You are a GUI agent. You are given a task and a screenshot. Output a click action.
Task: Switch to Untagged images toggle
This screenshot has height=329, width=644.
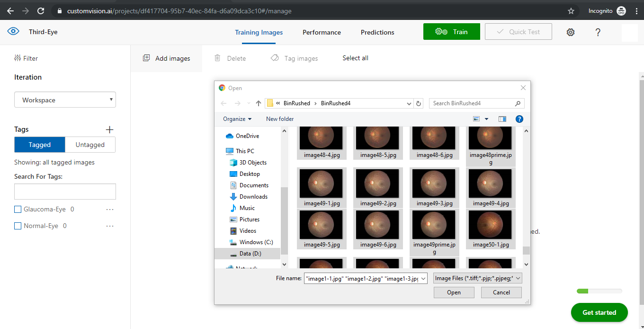(90, 145)
